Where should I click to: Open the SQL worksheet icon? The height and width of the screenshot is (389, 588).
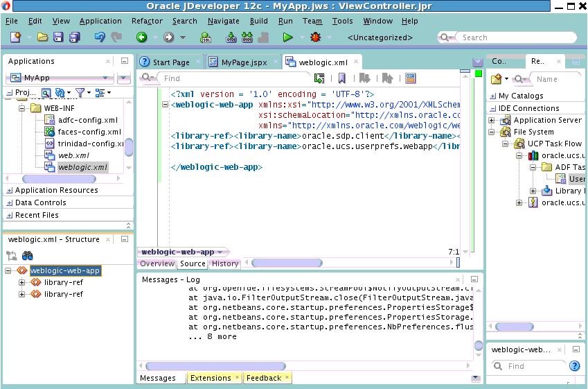206,37
